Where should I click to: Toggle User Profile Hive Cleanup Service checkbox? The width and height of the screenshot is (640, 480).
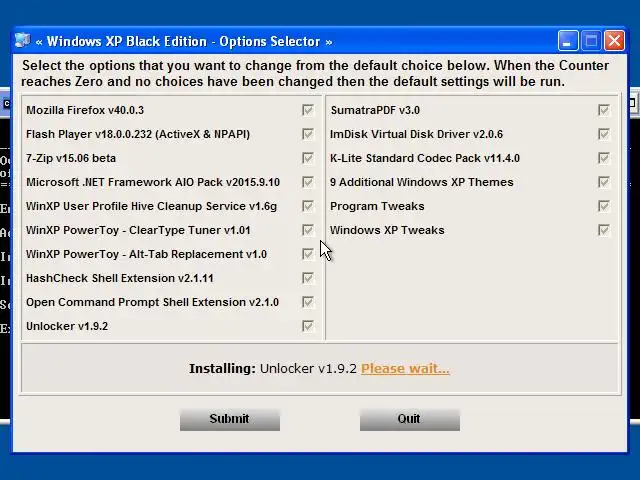coord(308,206)
